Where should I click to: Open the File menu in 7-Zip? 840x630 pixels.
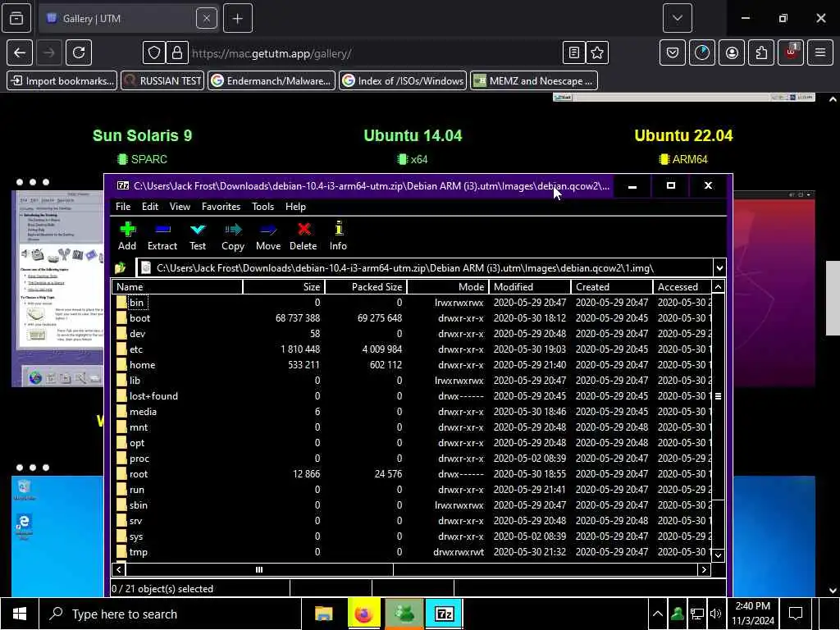(123, 206)
